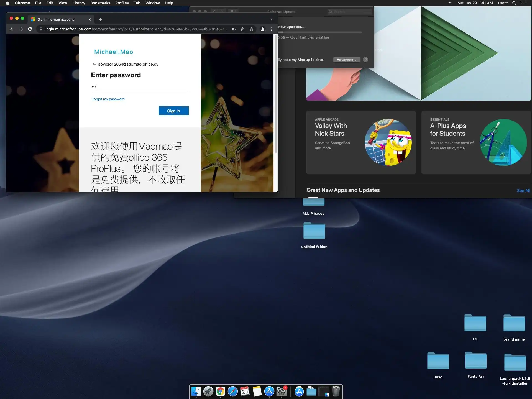The height and width of the screenshot is (399, 532).
Task: Open the Chrome profile avatar icon
Action: pyautogui.click(x=263, y=29)
